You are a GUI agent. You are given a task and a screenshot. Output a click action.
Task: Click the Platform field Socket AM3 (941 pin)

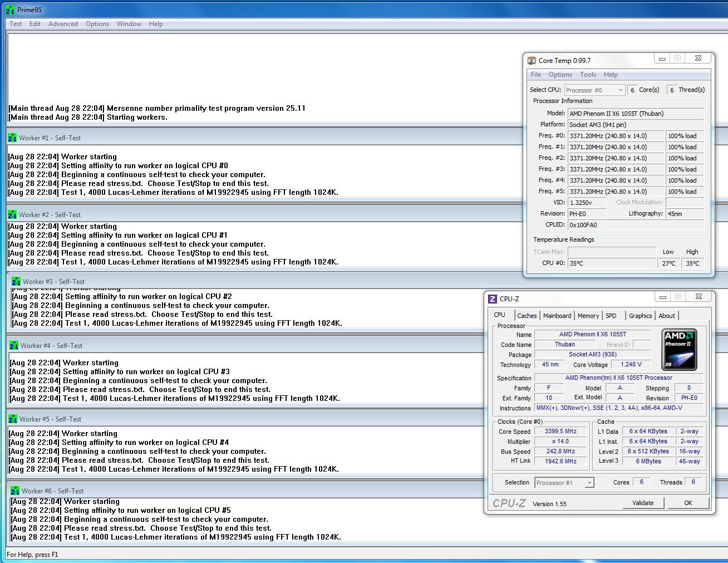tap(636, 125)
